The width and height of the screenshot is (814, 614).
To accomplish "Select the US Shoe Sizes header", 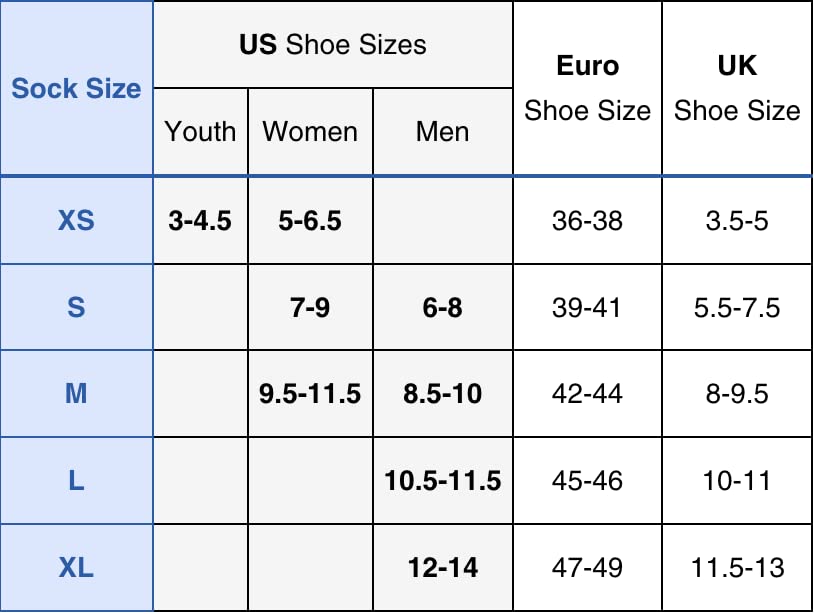I will 332,45.
